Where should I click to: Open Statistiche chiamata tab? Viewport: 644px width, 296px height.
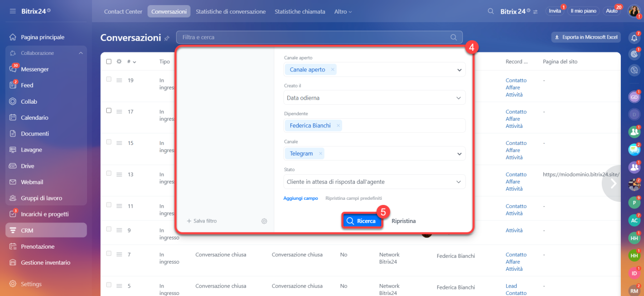click(x=300, y=11)
